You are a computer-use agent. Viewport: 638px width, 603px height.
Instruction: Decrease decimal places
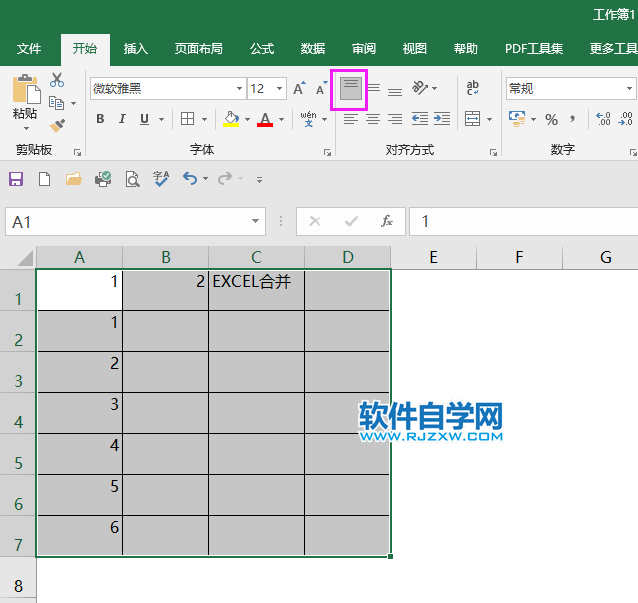pos(625,119)
